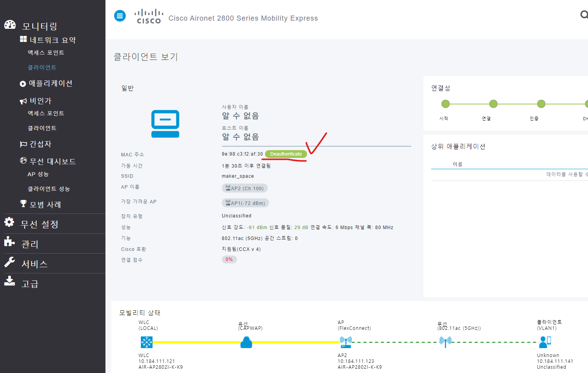Select 액세스 포인트 under 비인가
This screenshot has width=588, height=373.
click(x=46, y=113)
